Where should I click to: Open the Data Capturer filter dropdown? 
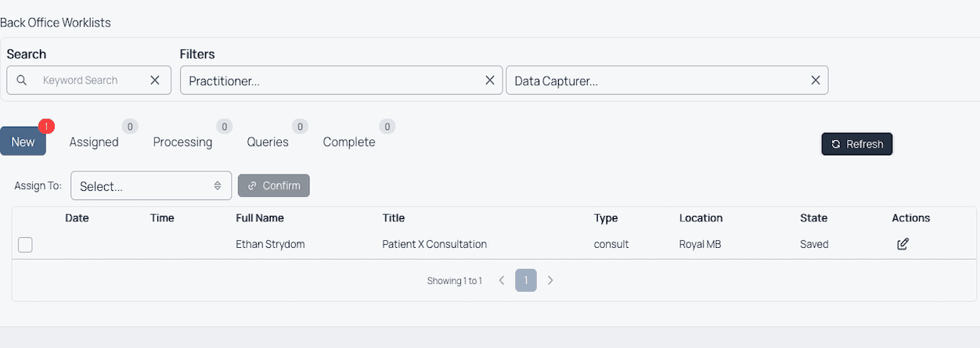658,81
